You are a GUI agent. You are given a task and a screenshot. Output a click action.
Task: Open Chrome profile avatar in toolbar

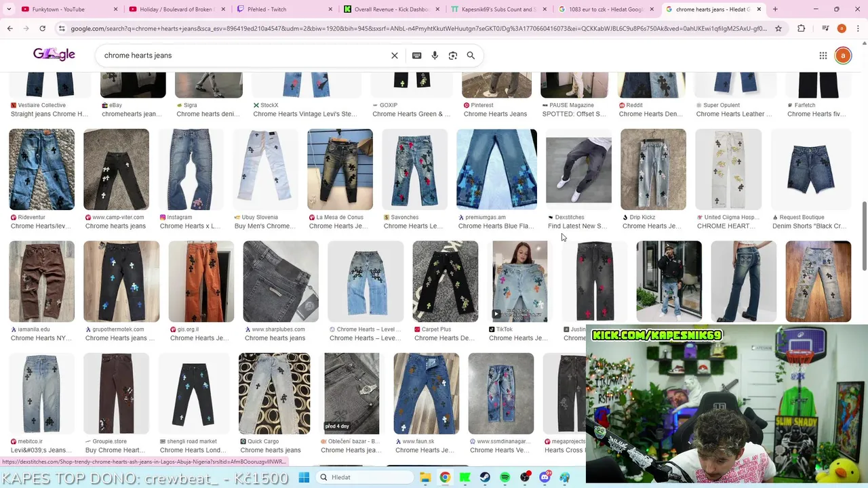click(842, 28)
